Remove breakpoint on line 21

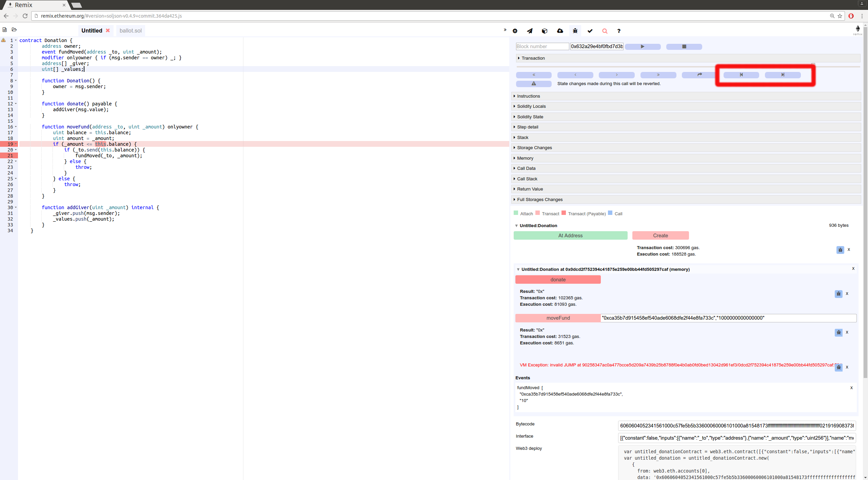[10, 156]
